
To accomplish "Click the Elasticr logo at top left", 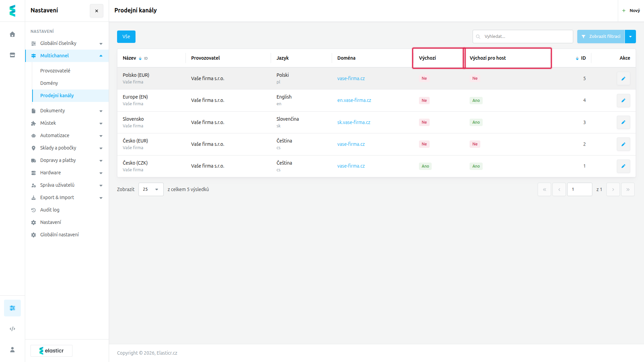I will pos(12,11).
